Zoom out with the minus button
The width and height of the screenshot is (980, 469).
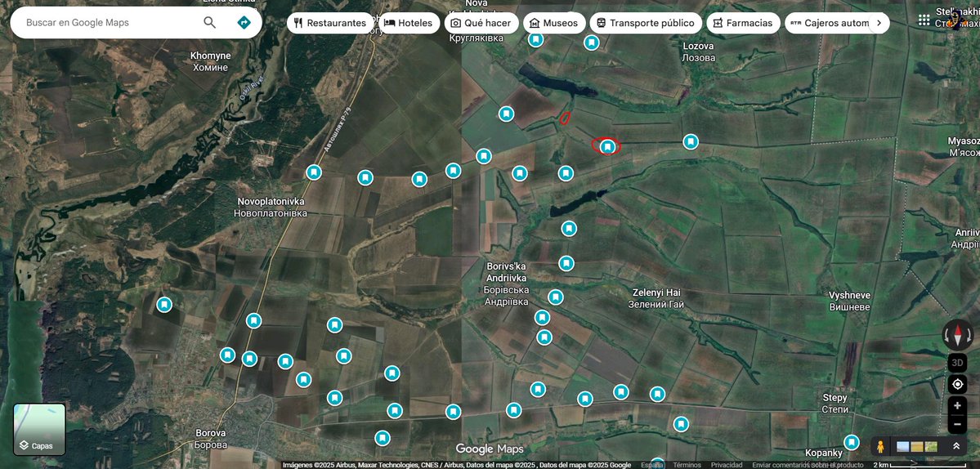tap(957, 424)
